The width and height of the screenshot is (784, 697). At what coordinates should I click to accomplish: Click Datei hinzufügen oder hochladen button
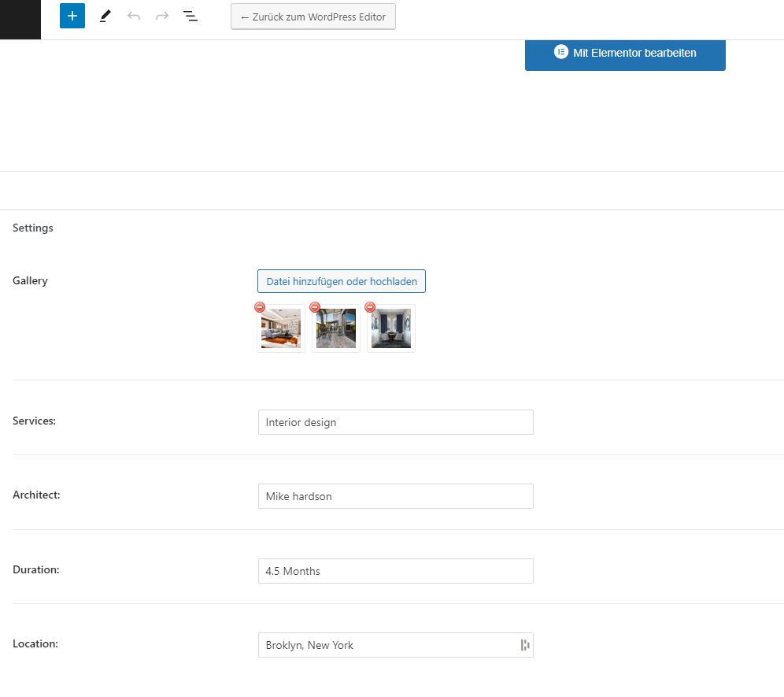point(342,281)
